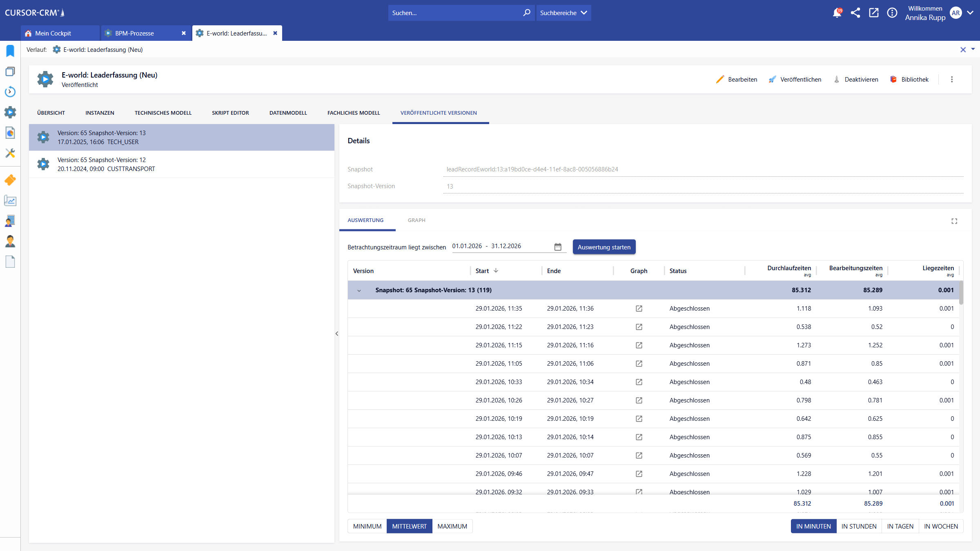Open the Suchbereiche dropdown

tap(563, 13)
